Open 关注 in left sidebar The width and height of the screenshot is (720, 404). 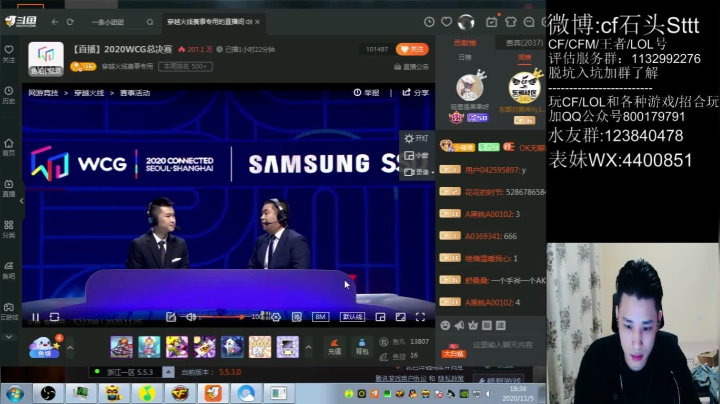point(9,54)
